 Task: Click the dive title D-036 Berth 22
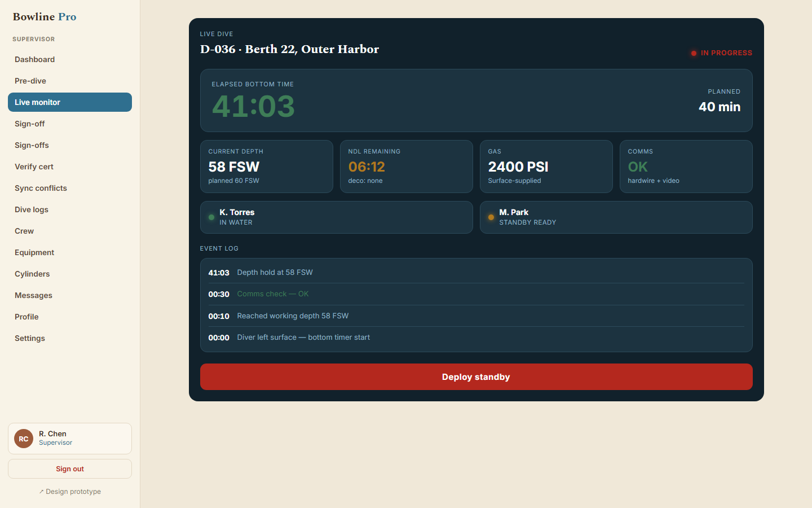point(289,49)
